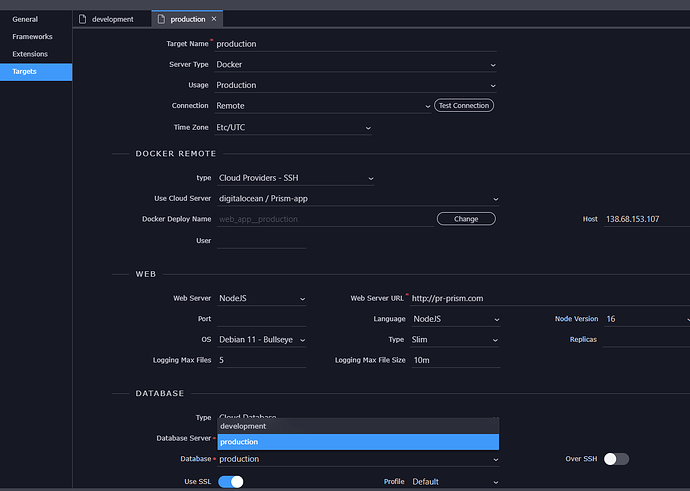Open the OS dropdown showing Debian 11
The width and height of the screenshot is (690, 491).
(x=261, y=340)
